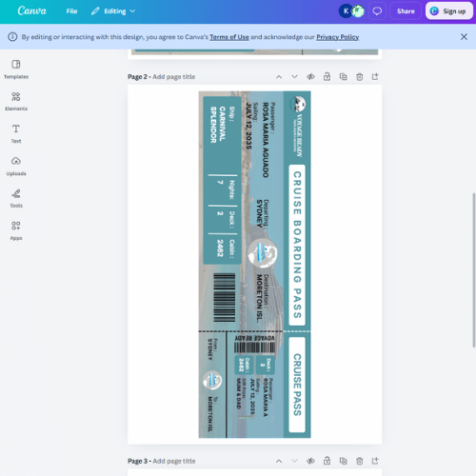Click the Canva home logo
This screenshot has height=476, width=476.
pyautogui.click(x=32, y=10)
